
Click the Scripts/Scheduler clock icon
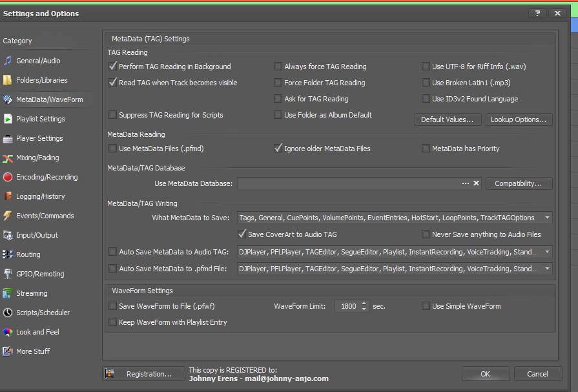(x=8, y=313)
